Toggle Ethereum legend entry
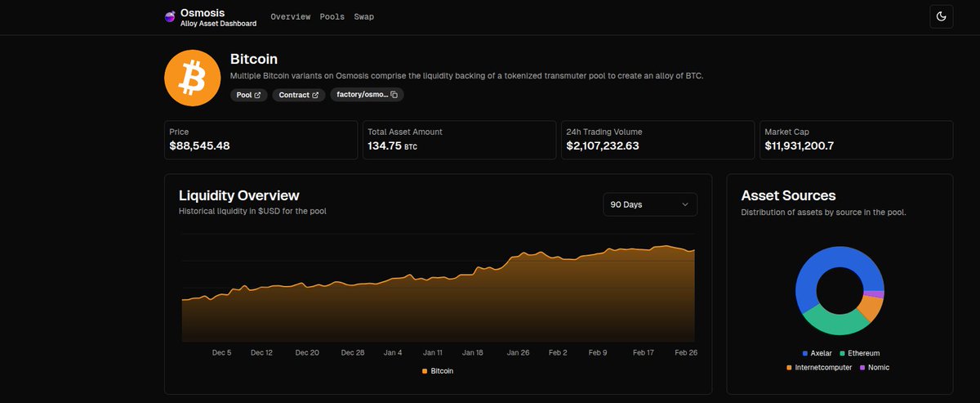 (x=858, y=353)
